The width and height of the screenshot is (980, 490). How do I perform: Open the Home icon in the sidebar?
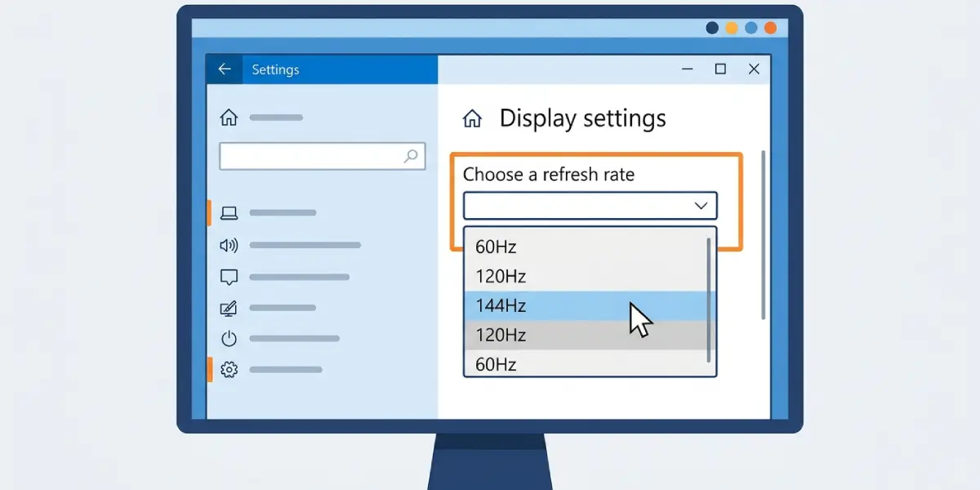click(x=229, y=118)
